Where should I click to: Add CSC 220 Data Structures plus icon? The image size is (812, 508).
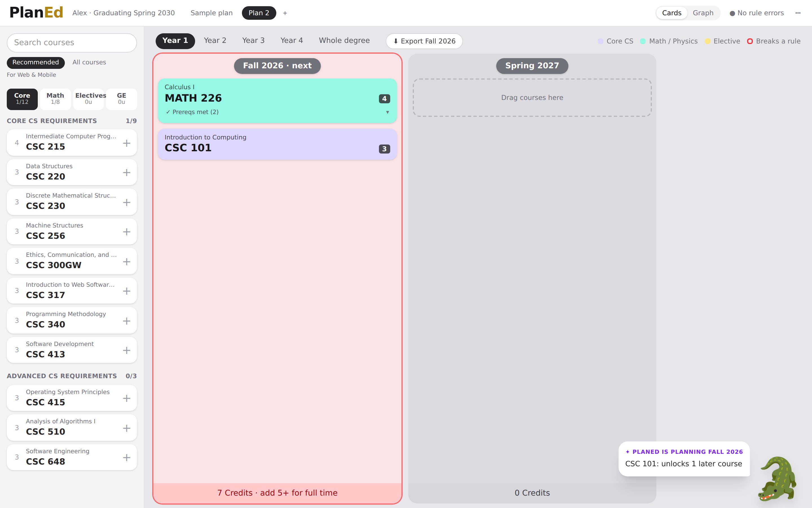pyautogui.click(x=127, y=173)
